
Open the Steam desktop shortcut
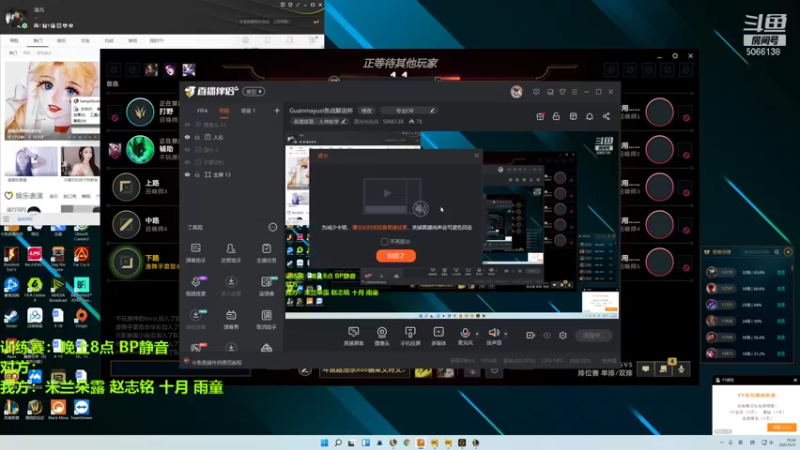pos(11,318)
